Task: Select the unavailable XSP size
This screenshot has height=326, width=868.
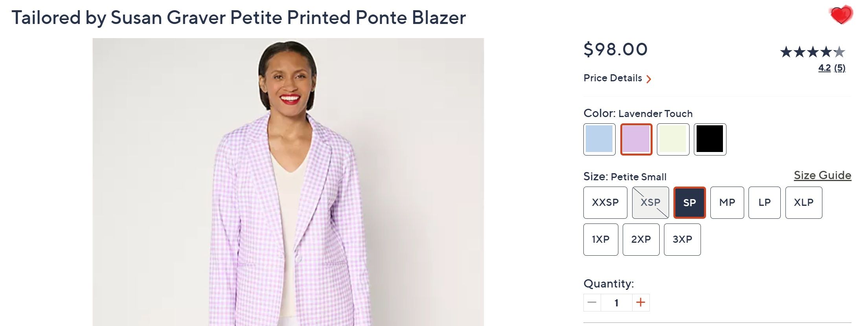Action: (650, 203)
